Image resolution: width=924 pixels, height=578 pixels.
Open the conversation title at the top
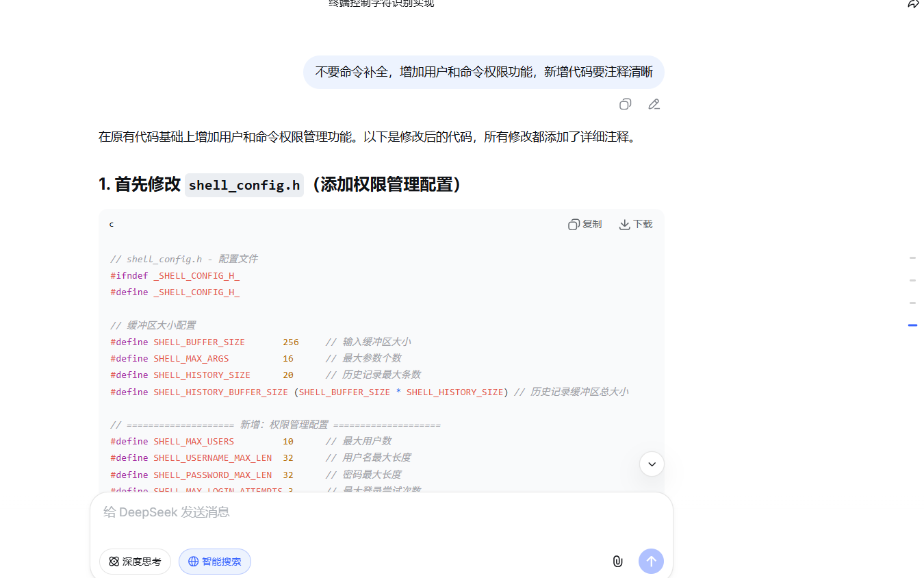[x=381, y=4]
